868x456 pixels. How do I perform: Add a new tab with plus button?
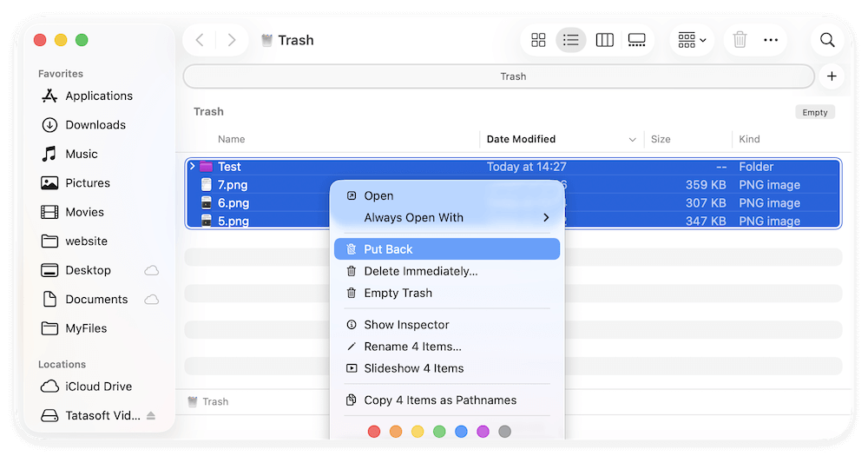832,76
